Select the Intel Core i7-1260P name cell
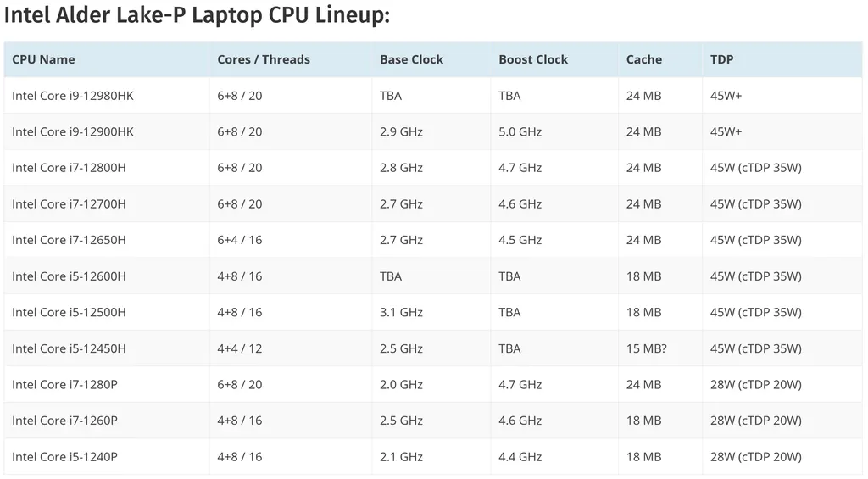Viewport: 868px width, 479px height. click(x=65, y=421)
